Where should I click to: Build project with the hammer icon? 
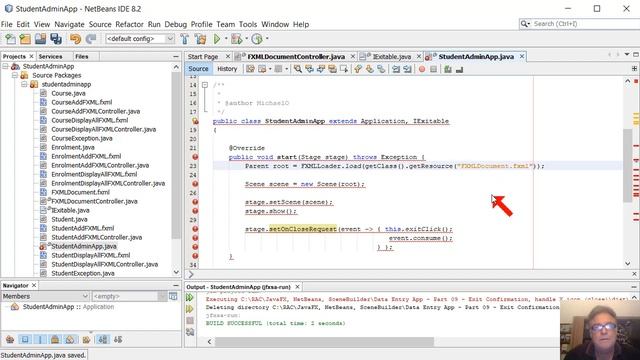tap(184, 39)
